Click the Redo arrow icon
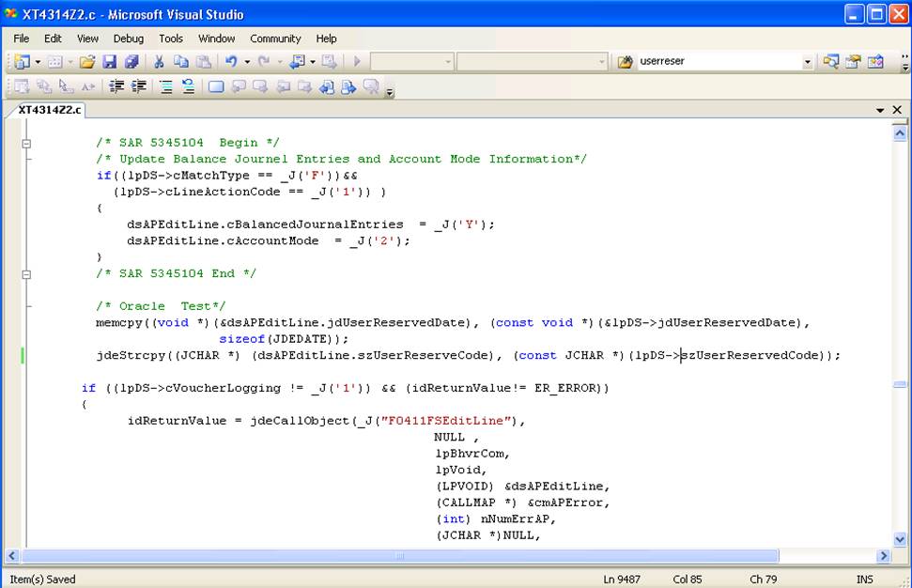 [264, 61]
